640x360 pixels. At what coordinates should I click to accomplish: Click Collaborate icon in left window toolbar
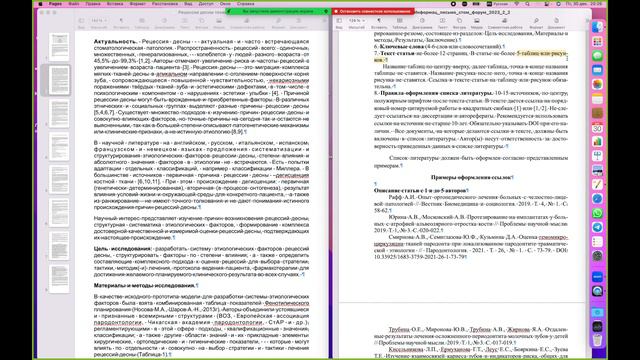[x=247, y=20]
